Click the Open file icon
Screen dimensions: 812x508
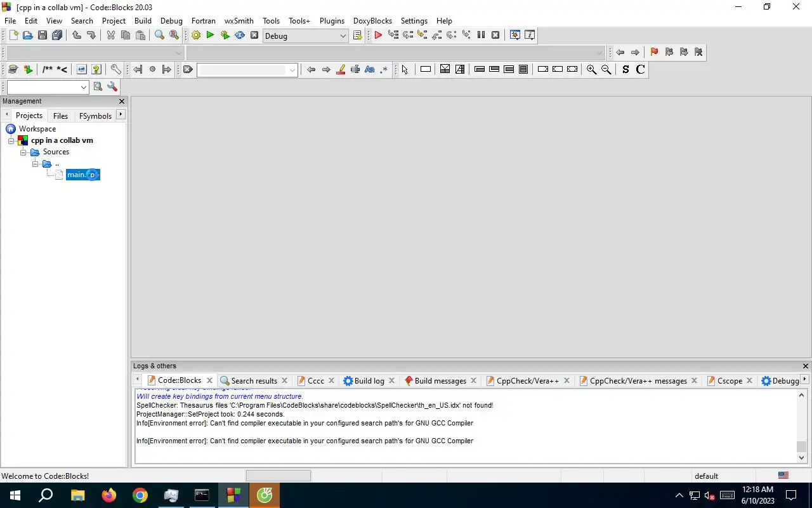click(27, 36)
